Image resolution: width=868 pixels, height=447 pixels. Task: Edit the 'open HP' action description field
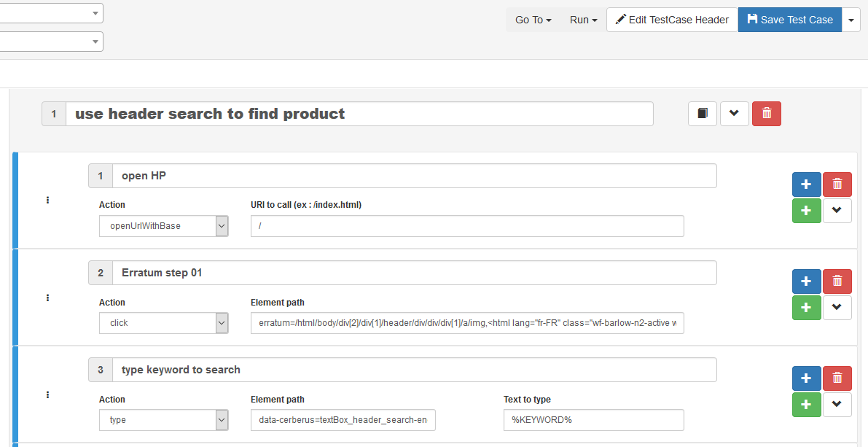[x=415, y=176]
